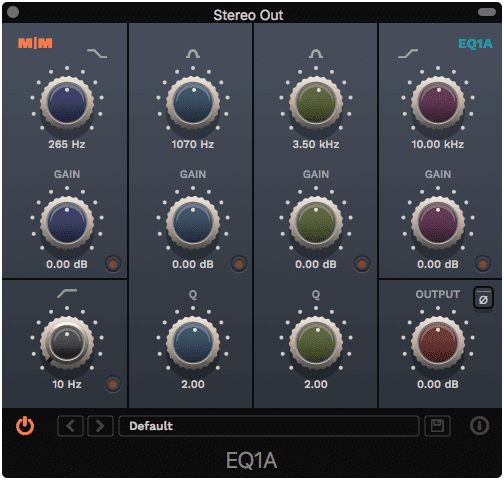
Task: Click the magenta high shelf gain knob
Action: (x=438, y=223)
